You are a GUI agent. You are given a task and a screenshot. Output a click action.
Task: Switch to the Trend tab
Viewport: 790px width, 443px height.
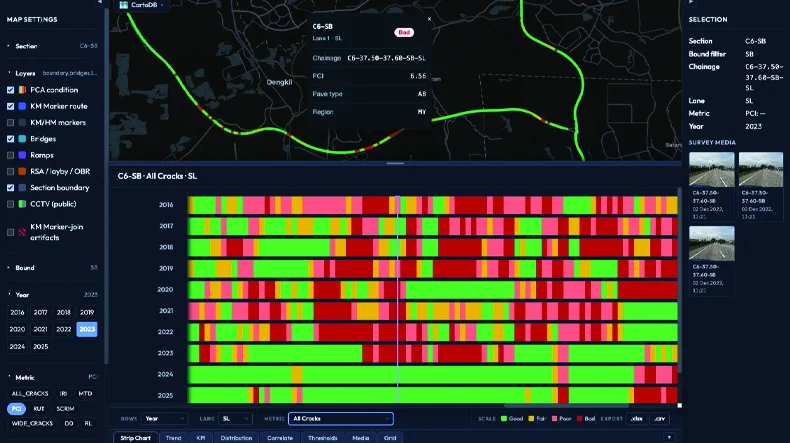click(173, 438)
